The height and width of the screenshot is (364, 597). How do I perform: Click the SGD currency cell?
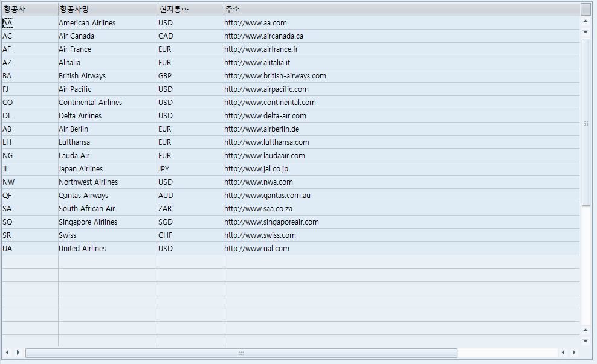[191, 223]
